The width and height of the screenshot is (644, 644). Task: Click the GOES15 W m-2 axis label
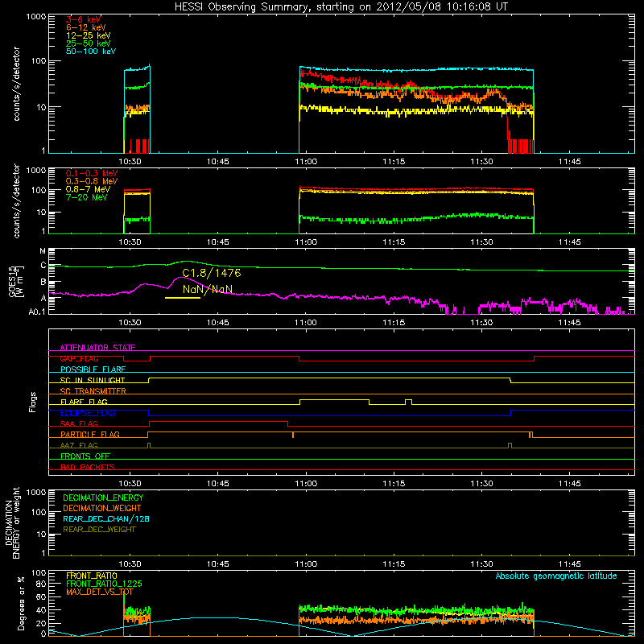16,281
